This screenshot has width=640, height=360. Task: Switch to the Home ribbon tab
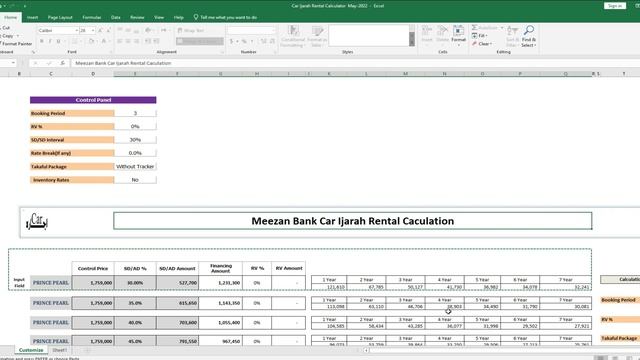(11, 18)
